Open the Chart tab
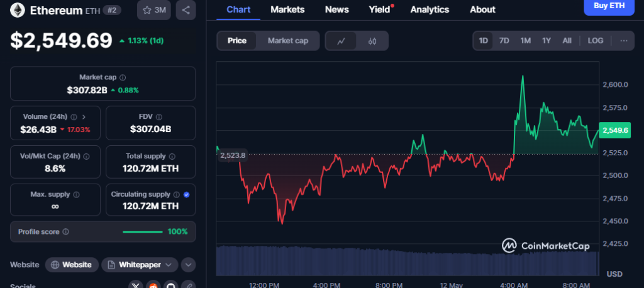Image resolution: width=644 pixels, height=288 pixels. click(x=238, y=9)
